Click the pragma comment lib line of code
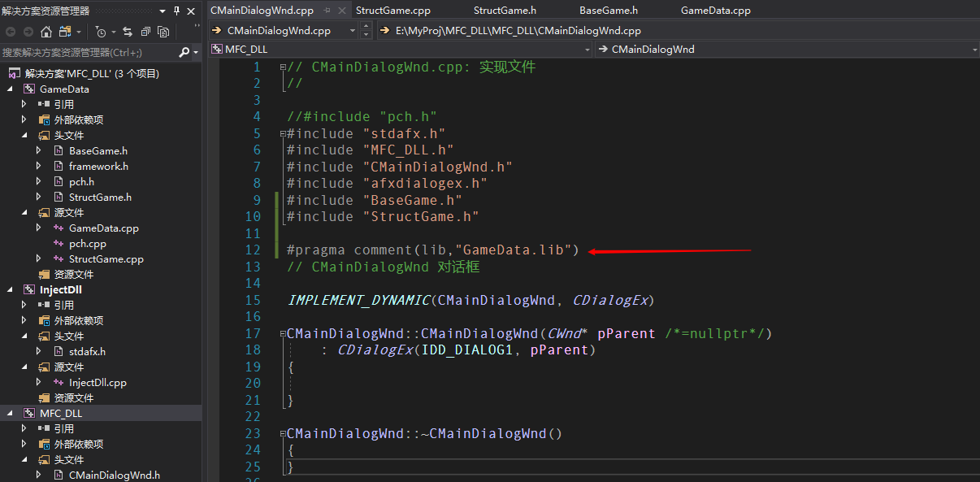 click(x=433, y=250)
